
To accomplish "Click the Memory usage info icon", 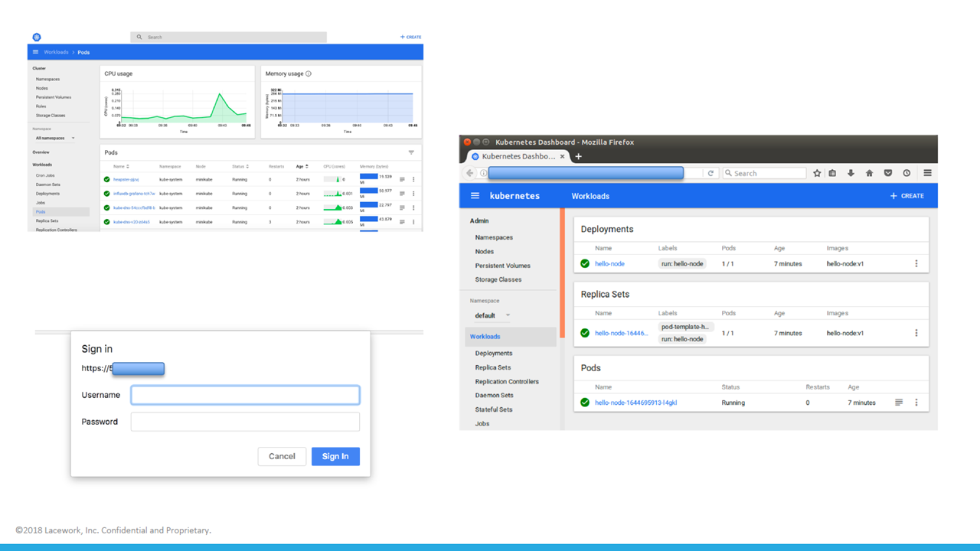I will [309, 74].
